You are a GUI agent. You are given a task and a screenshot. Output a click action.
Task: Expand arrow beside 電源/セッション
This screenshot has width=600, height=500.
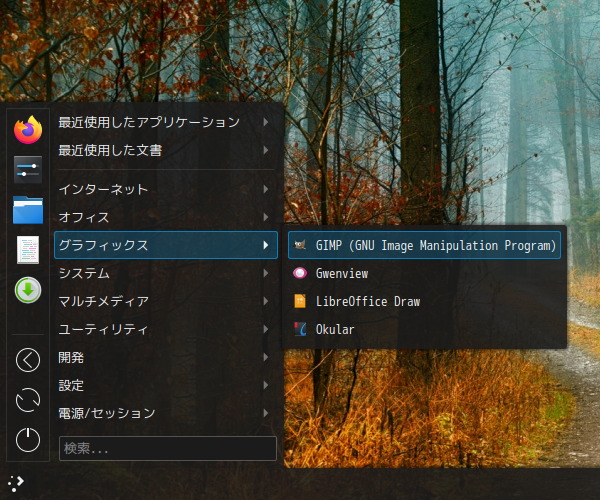click(x=266, y=413)
